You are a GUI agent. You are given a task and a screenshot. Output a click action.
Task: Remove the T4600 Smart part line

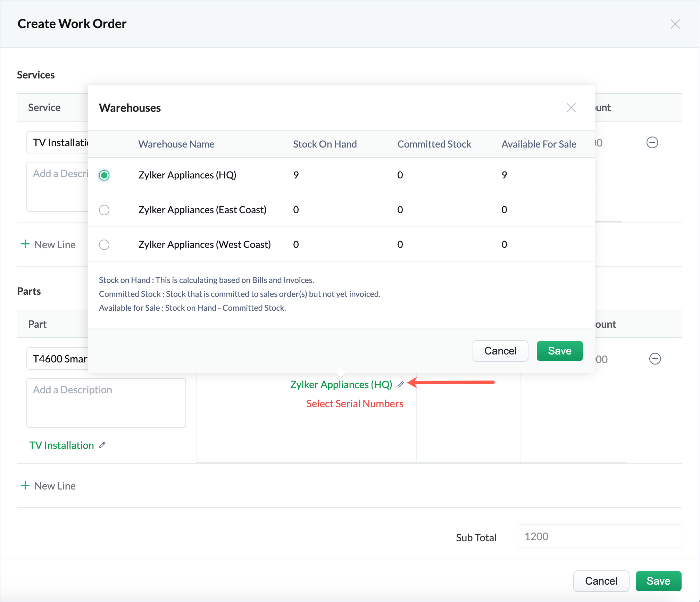coord(655,359)
